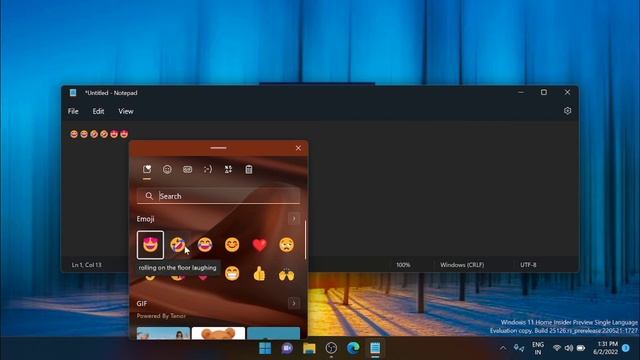Screen dimensions: 640x360
Task: Open the View menu in Notepad
Action: click(126, 111)
